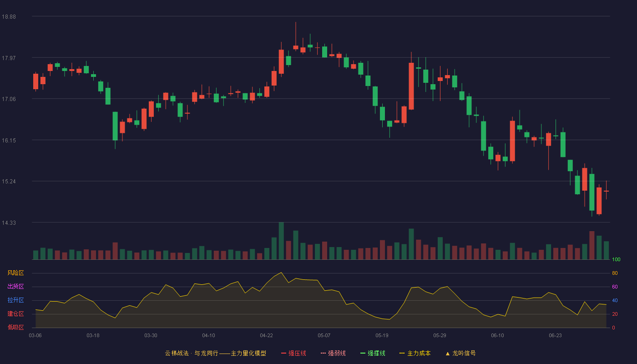Click the green 100 indicator scale value
Image resolution: width=637 pixels, height=364 pixels.
(x=616, y=260)
